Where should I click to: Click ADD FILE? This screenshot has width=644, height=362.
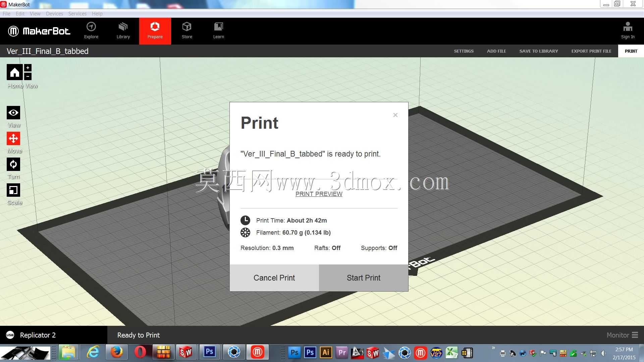click(496, 51)
